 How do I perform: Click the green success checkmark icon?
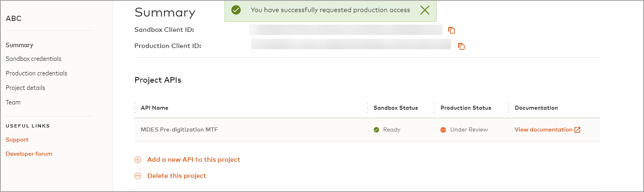[x=236, y=10]
